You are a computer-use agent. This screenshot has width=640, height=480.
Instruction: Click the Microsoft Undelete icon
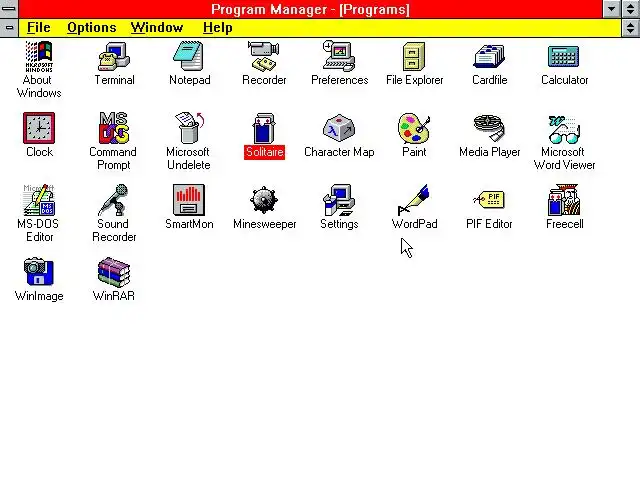coord(189,128)
